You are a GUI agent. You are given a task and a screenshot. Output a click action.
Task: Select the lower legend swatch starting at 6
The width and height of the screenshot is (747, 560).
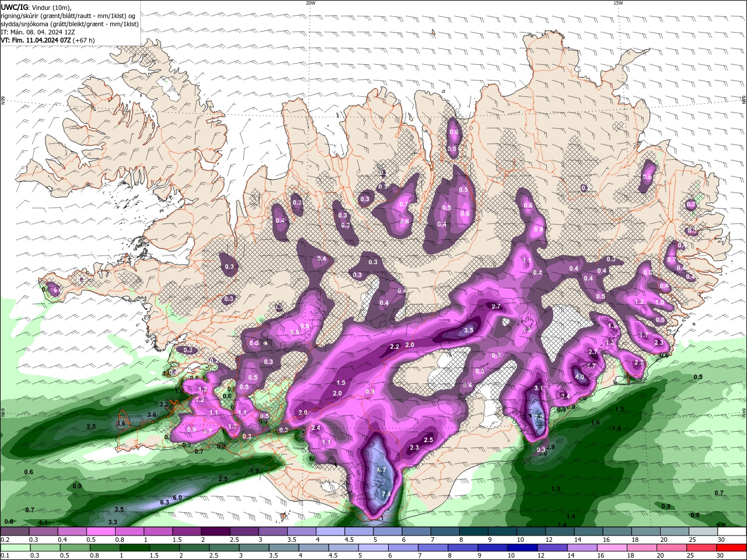(x=403, y=548)
